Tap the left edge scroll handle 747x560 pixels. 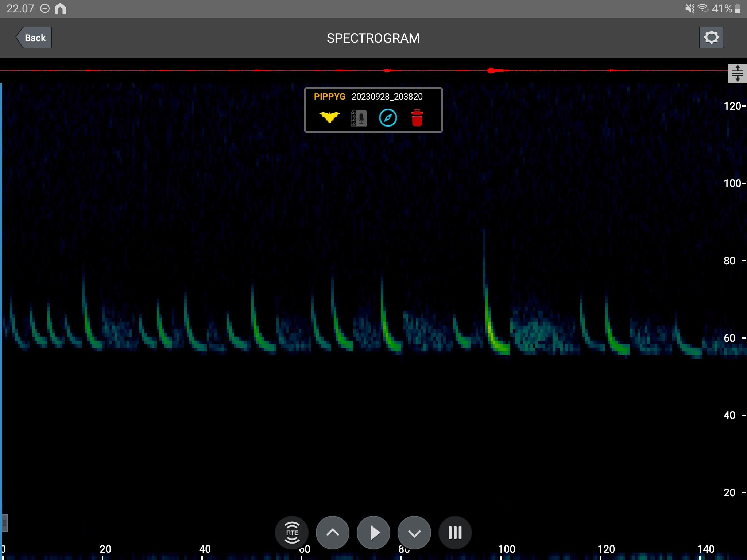click(x=4, y=523)
